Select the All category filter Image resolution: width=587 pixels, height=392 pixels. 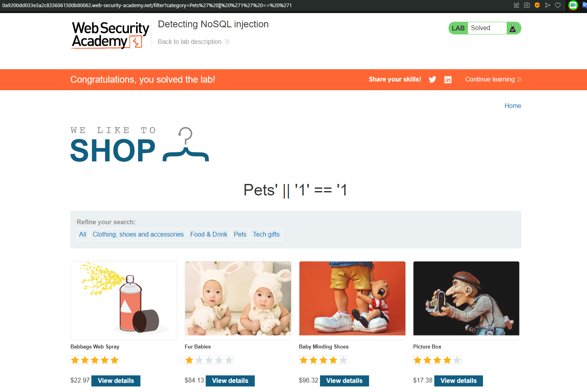[82, 234]
